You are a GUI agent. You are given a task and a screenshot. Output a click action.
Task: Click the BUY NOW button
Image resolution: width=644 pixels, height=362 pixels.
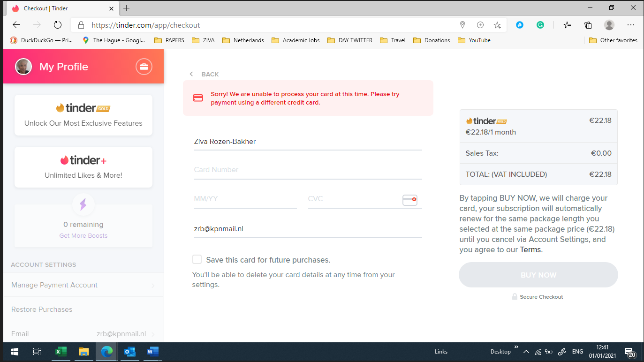(538, 275)
